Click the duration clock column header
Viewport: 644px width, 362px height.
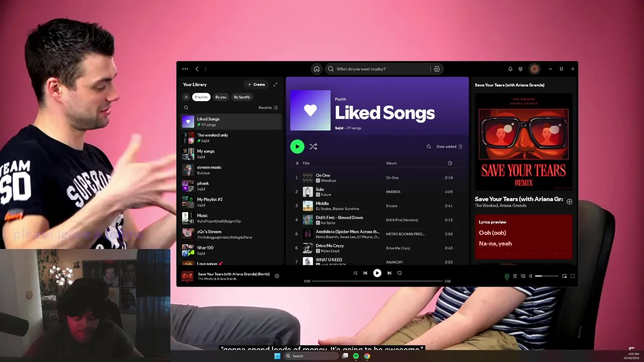[x=450, y=163]
